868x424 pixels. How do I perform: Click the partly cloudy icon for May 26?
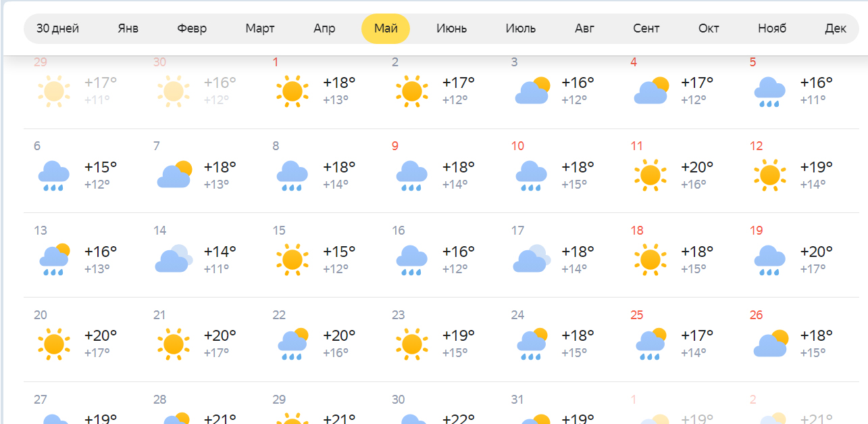[x=771, y=344]
